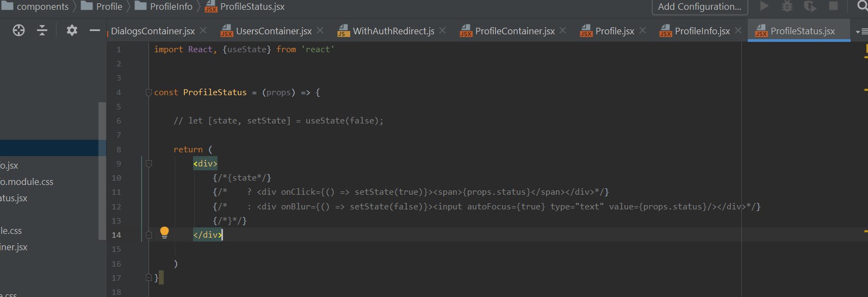Open the hidden tabs dropdown list
Viewport: 868px width, 297px height.
(861, 32)
